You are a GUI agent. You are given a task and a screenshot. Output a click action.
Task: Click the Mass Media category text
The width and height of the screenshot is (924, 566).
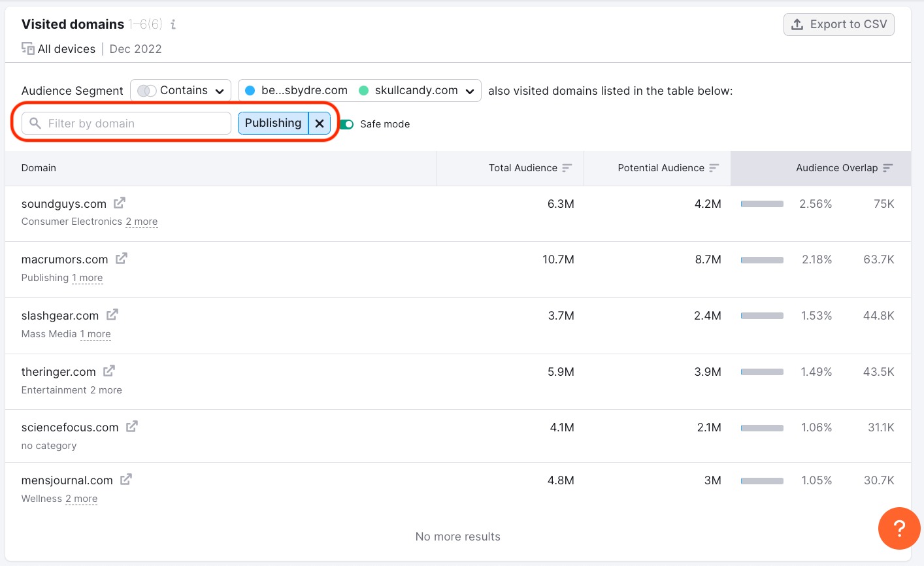(49, 334)
